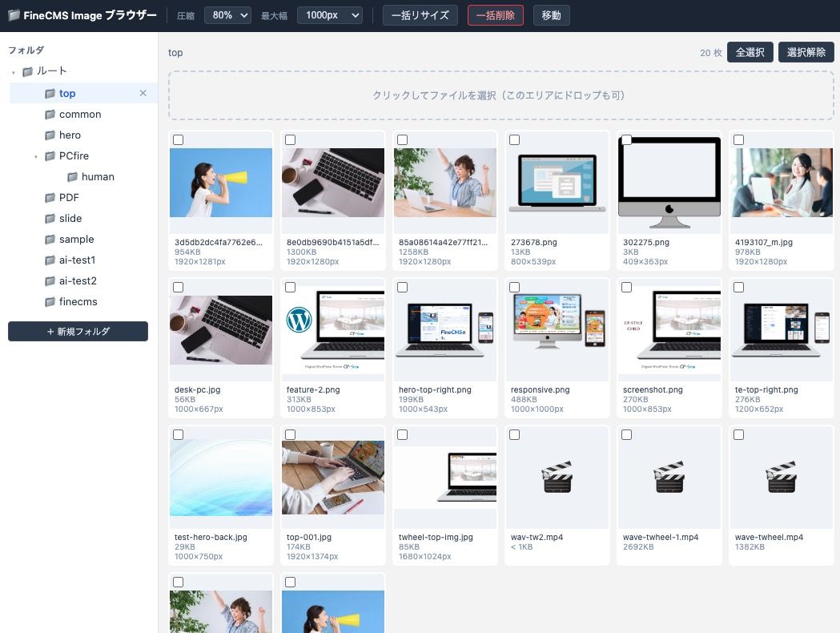Select the hero folder
Viewport: 840px width, 633px height.
click(x=70, y=135)
